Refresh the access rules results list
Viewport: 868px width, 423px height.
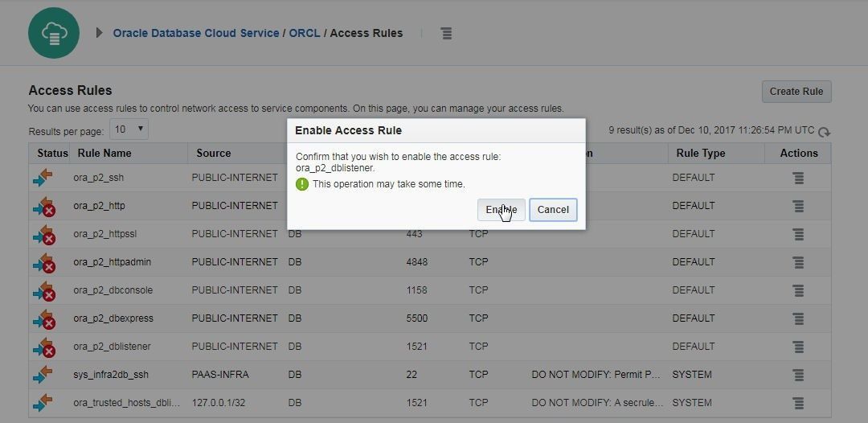825,132
